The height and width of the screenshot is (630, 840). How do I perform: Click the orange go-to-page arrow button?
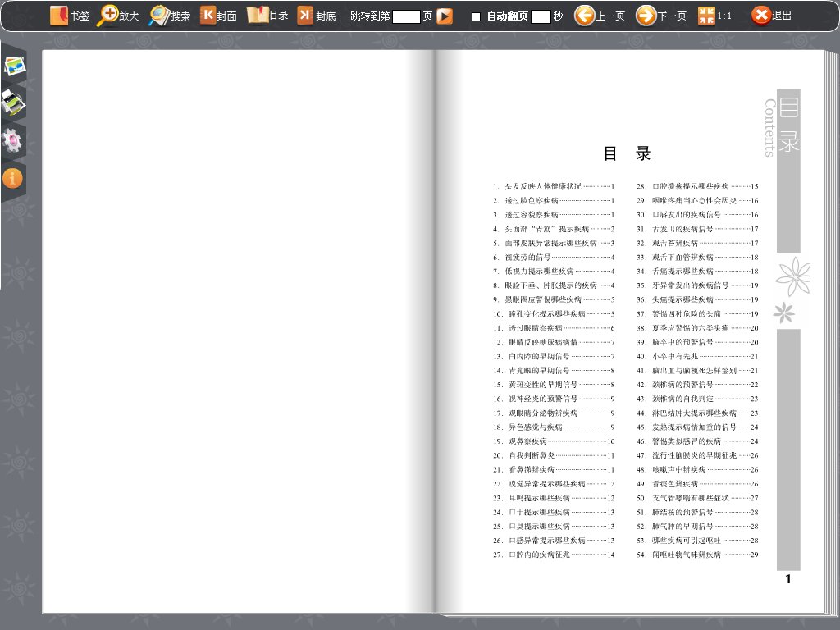point(445,16)
